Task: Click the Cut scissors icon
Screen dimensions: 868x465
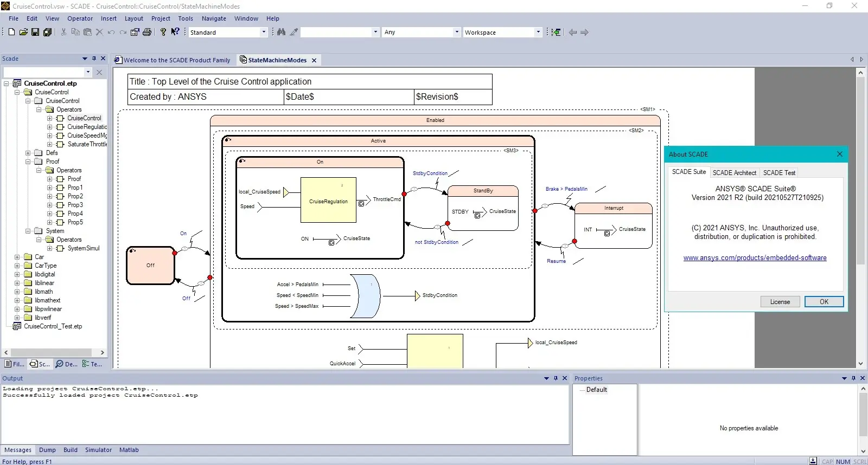Action: click(63, 32)
